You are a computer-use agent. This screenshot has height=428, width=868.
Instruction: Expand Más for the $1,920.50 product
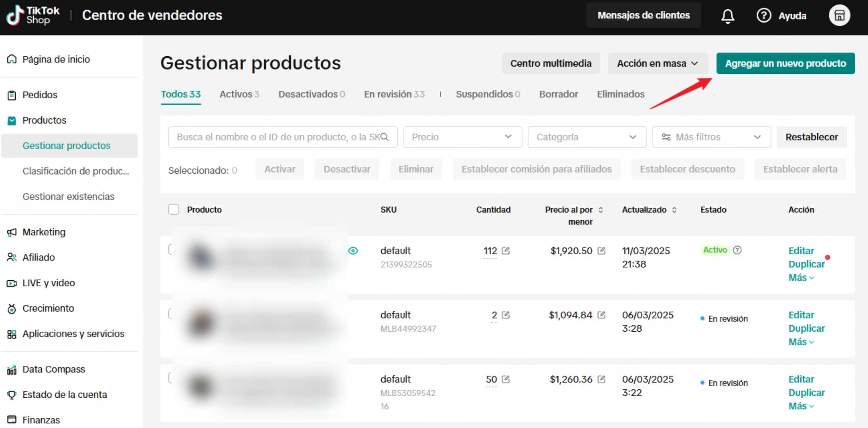[801, 278]
